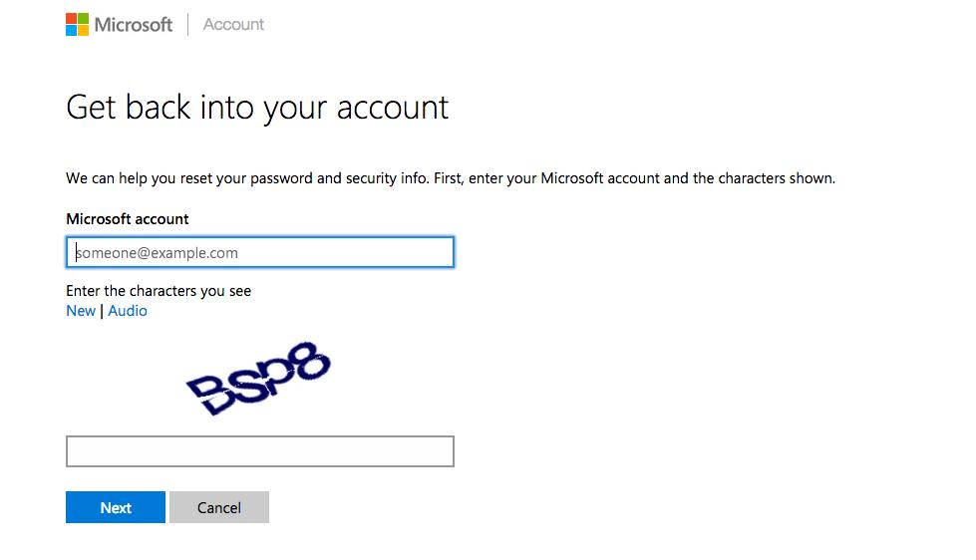This screenshot has width=976, height=560.
Task: Click the Microsoft wordmark in the header
Action: (x=134, y=25)
